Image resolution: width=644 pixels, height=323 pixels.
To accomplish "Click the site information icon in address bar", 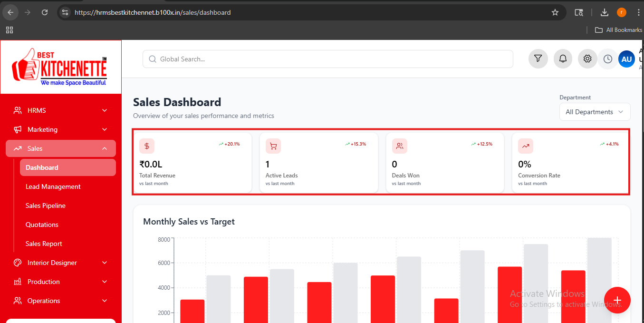I will 65,12.
